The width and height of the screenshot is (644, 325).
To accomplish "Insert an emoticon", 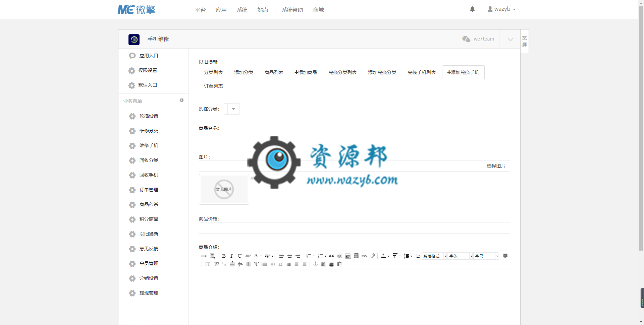I will tap(340, 256).
